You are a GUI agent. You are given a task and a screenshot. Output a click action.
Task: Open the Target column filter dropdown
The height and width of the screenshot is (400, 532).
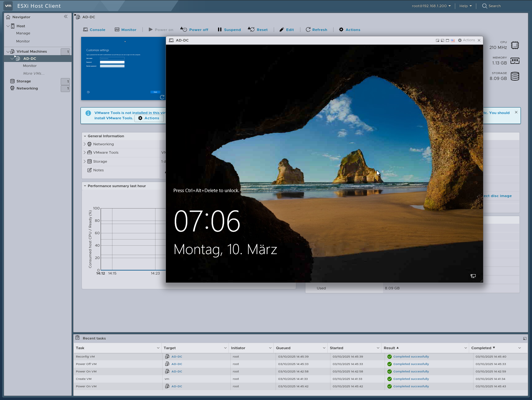(225, 348)
